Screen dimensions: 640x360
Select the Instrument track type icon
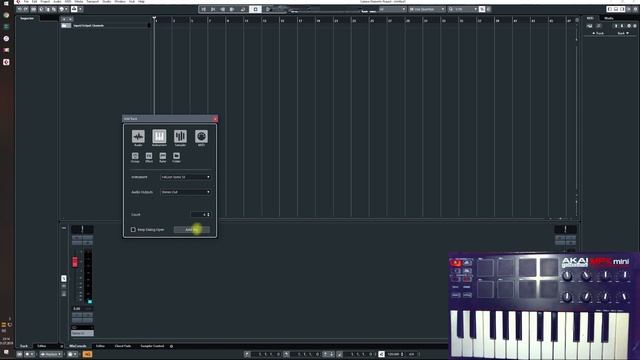coord(159,136)
